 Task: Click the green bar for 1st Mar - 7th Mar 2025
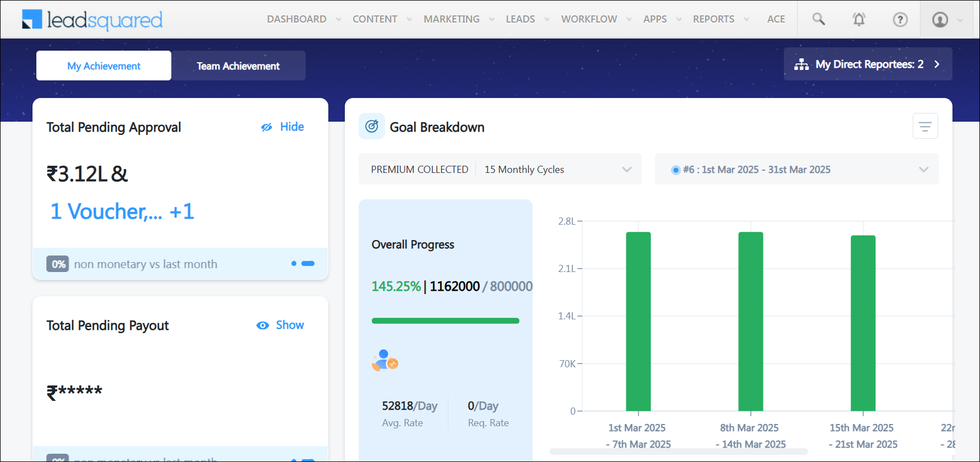pyautogui.click(x=638, y=322)
